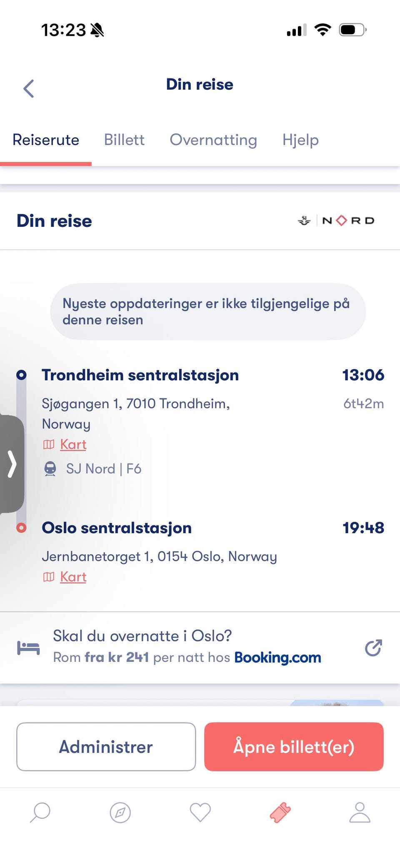Switch to the Billett tab

pos(124,140)
